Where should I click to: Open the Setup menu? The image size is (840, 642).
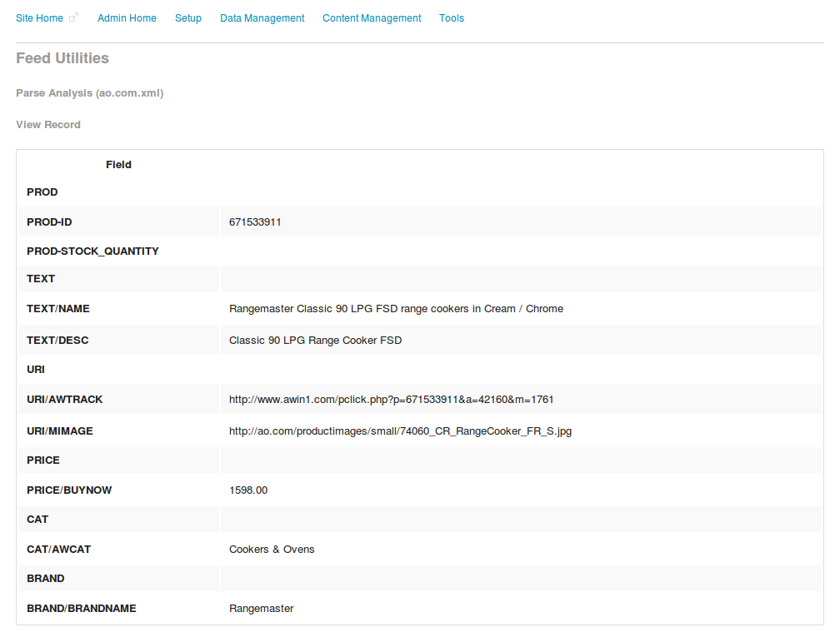(x=188, y=18)
